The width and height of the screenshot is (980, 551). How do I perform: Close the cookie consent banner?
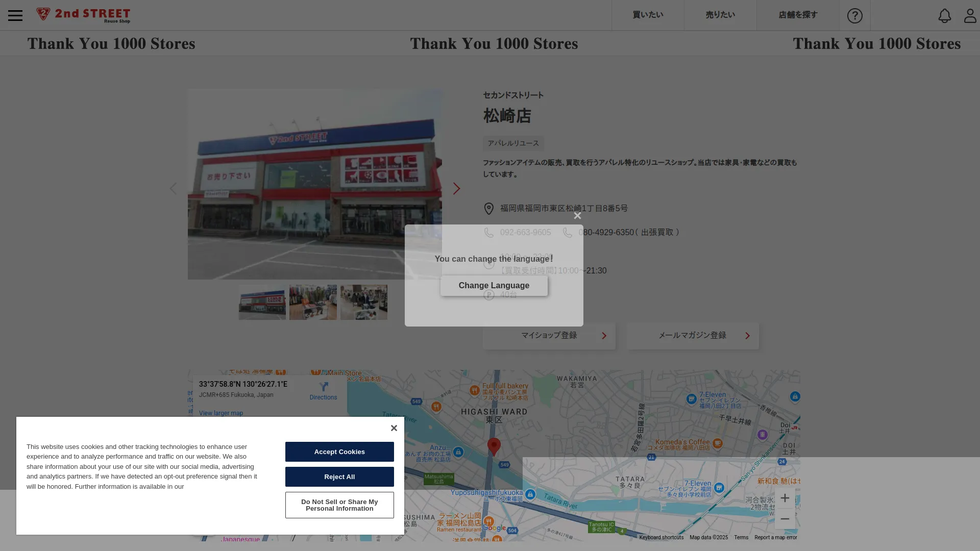(394, 428)
